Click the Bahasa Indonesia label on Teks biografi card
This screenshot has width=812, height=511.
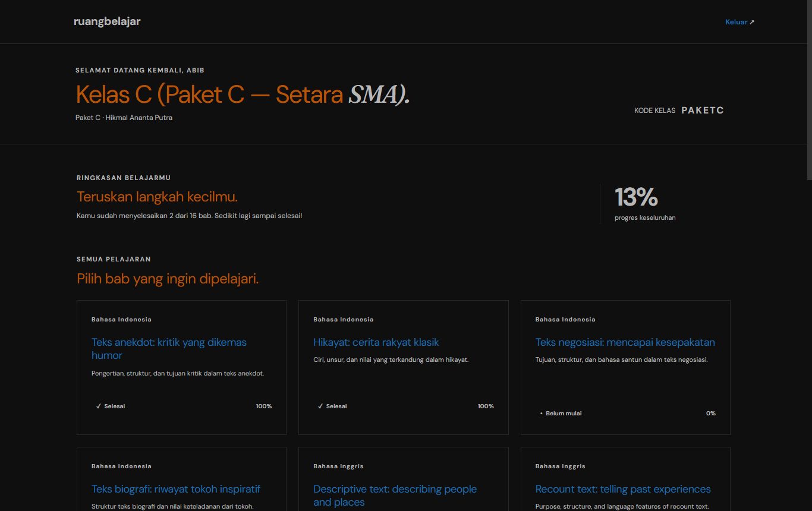pyautogui.click(x=121, y=466)
